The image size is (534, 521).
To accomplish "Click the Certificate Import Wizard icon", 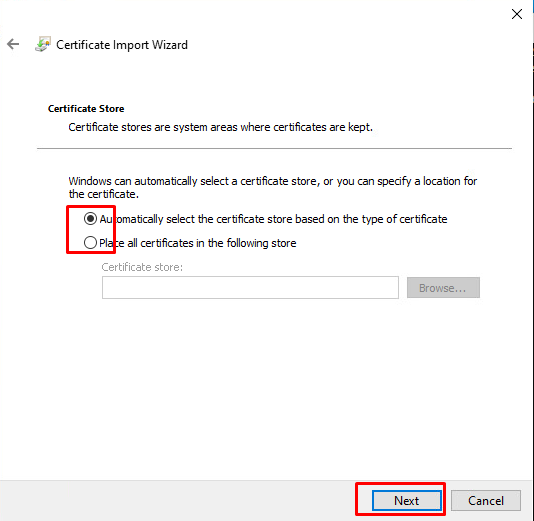I will point(43,44).
